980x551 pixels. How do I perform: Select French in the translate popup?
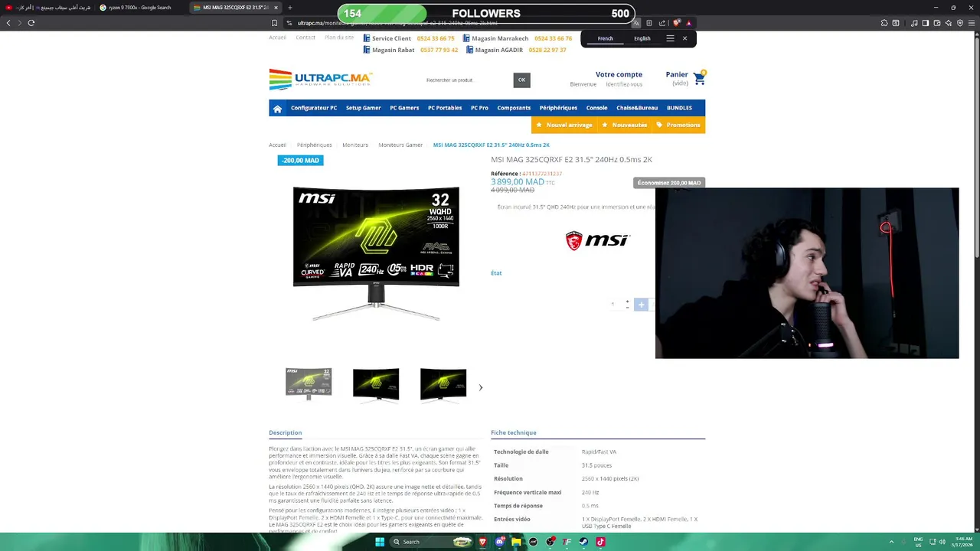606,38
